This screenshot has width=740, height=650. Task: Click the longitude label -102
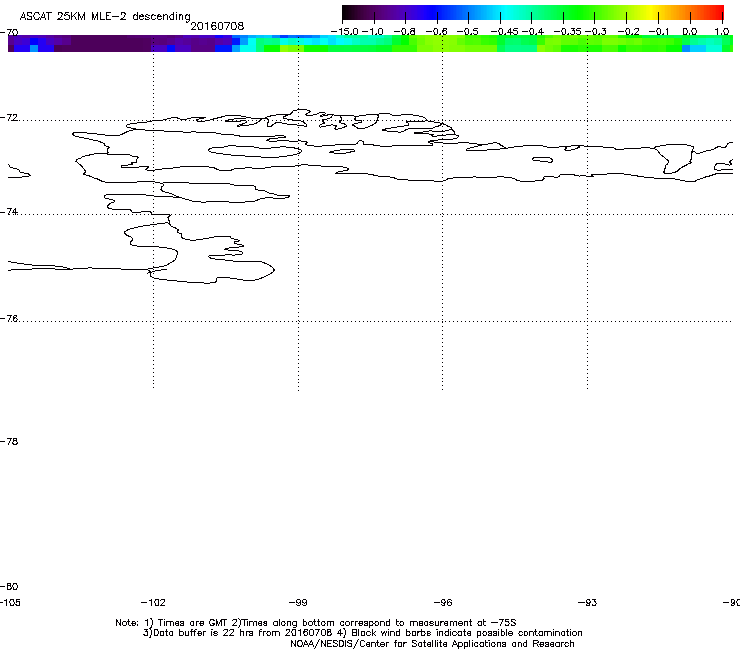coord(153,602)
